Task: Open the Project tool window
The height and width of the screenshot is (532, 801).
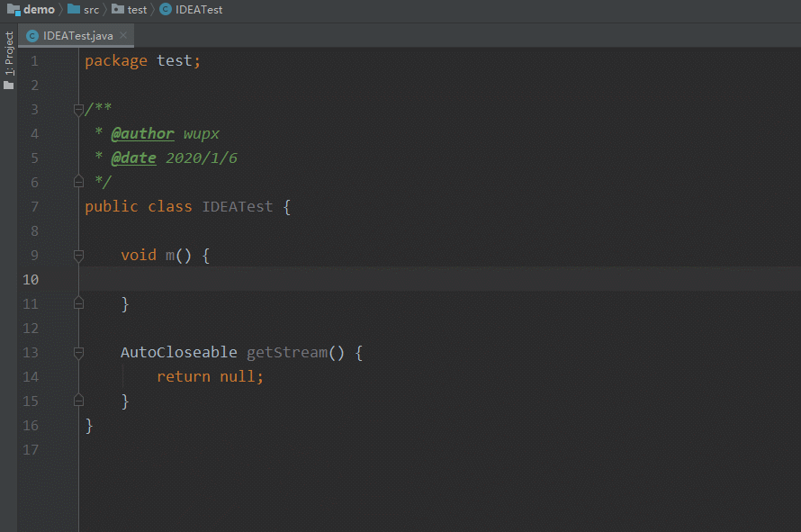Action: click(9, 52)
